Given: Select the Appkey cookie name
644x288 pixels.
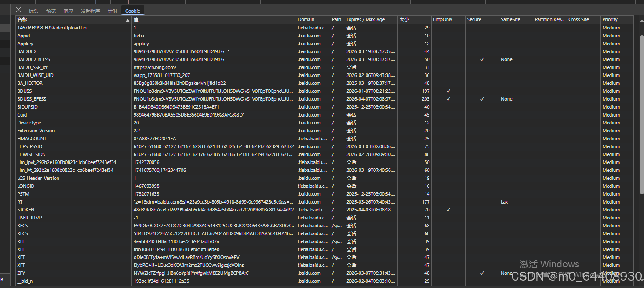Looking at the screenshot, I should pyautogui.click(x=25, y=44).
